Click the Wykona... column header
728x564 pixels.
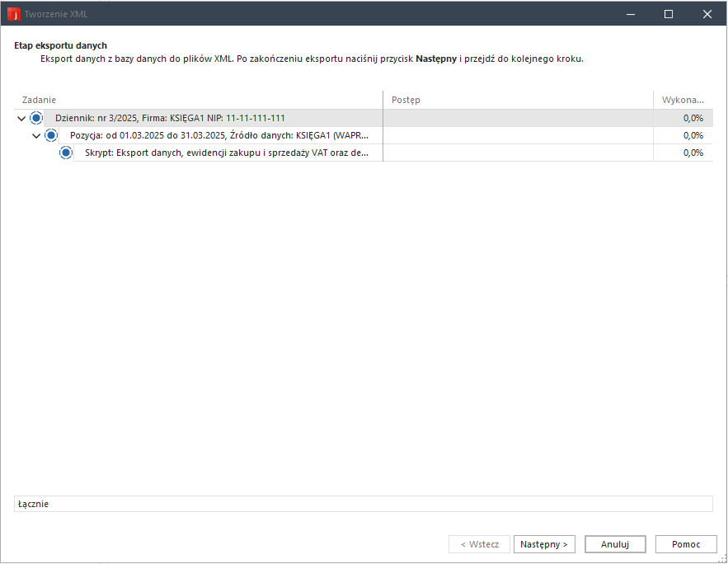click(x=682, y=100)
